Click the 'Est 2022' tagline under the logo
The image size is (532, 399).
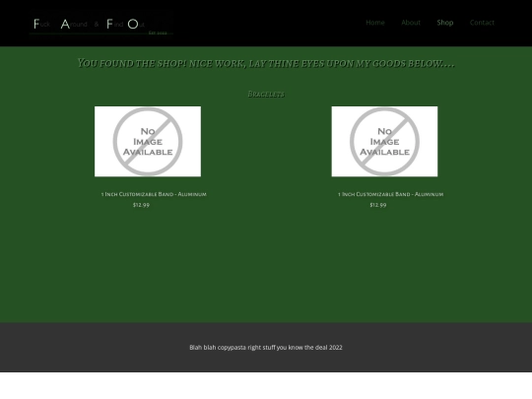(x=158, y=33)
